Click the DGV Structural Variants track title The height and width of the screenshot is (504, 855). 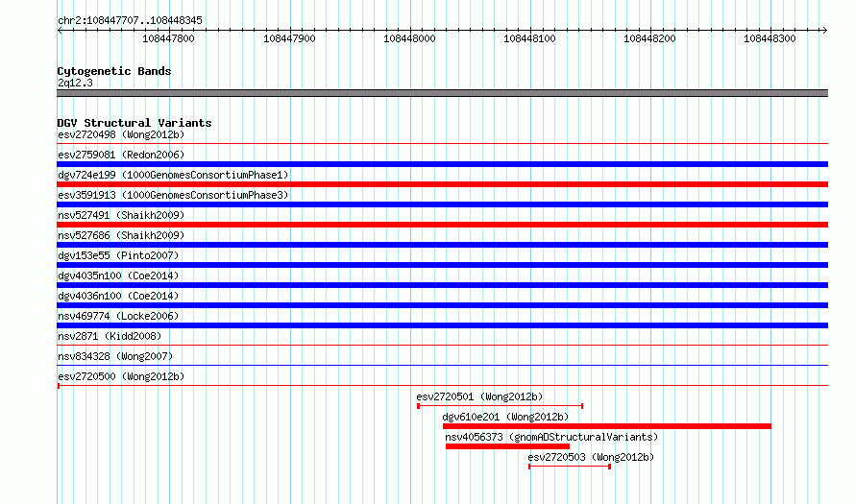134,123
